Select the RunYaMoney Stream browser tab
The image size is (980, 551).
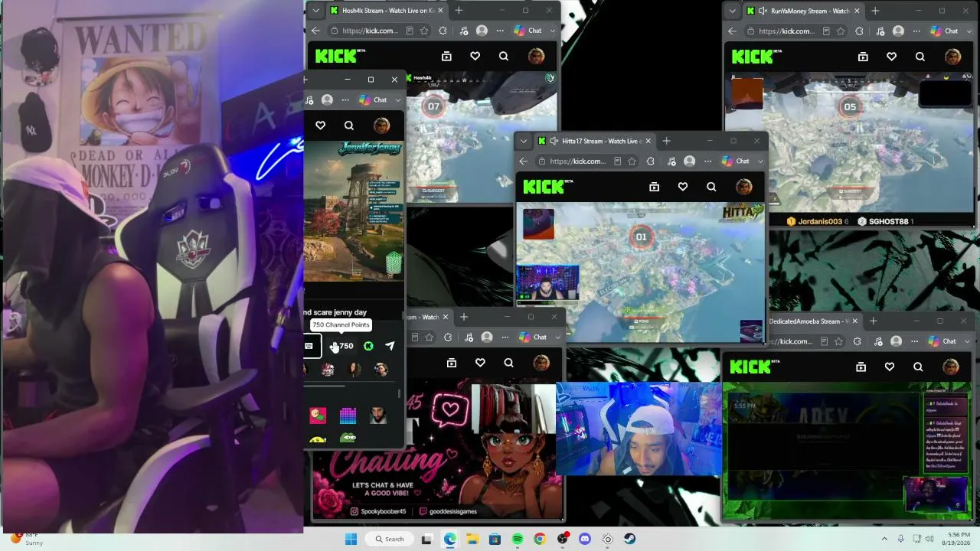pos(802,11)
